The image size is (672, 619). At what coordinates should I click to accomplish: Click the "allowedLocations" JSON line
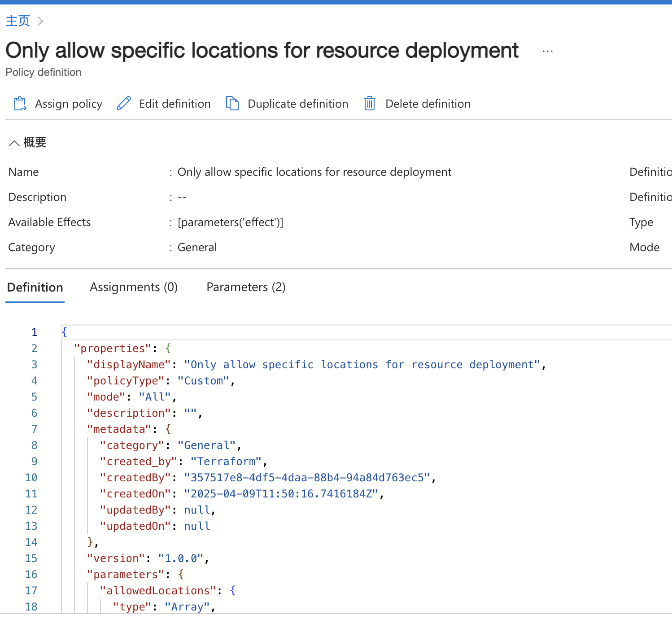point(168,591)
